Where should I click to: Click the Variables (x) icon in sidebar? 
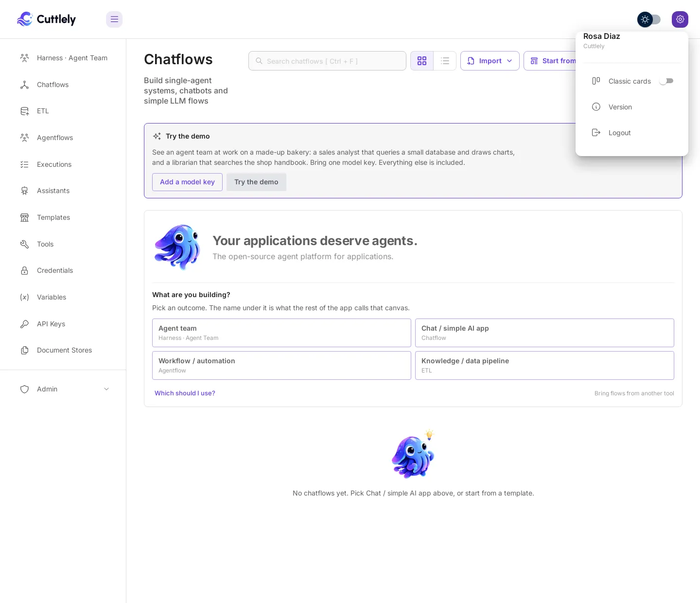[x=24, y=297]
